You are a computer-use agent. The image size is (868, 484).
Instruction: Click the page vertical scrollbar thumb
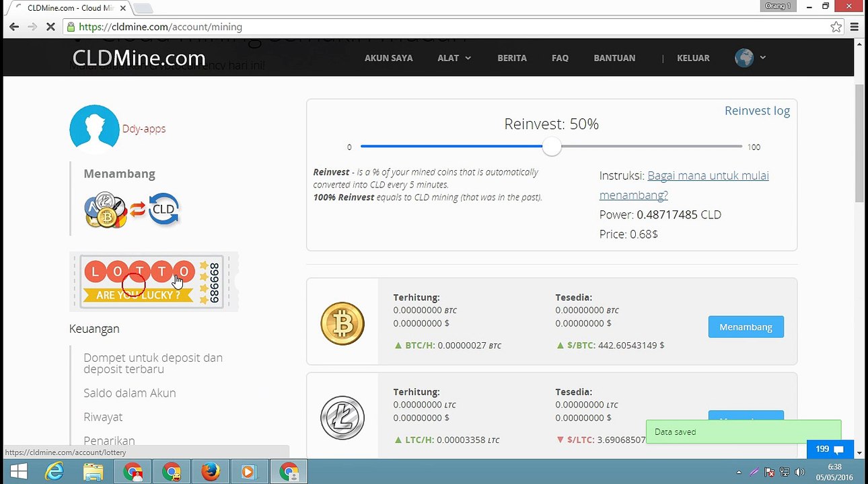(859, 143)
